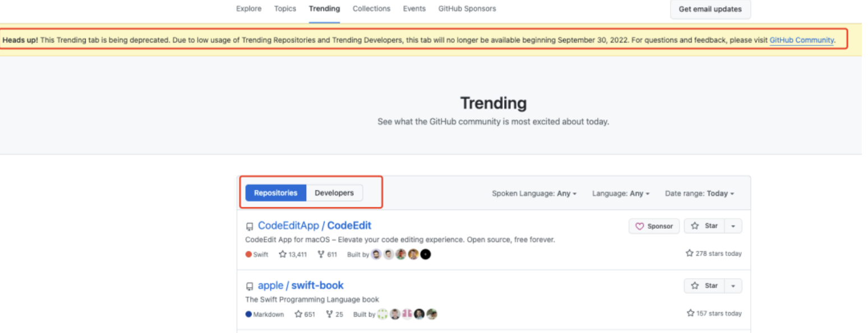Expand Language: Any dropdown
Viewport: 868px width, 333px height.
[621, 193]
